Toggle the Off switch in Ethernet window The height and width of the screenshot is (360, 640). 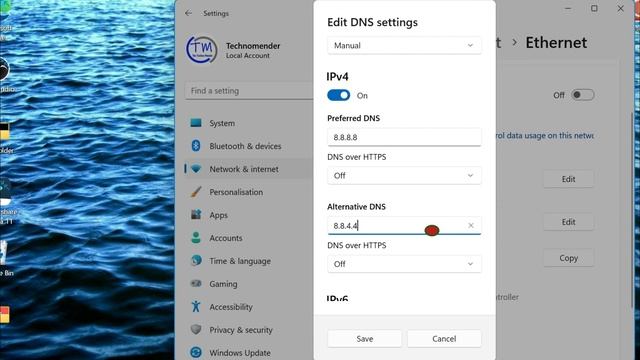[582, 95]
